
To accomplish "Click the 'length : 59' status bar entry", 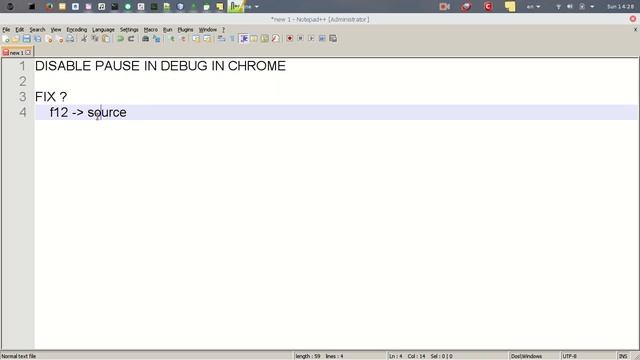I will (x=308, y=356).
